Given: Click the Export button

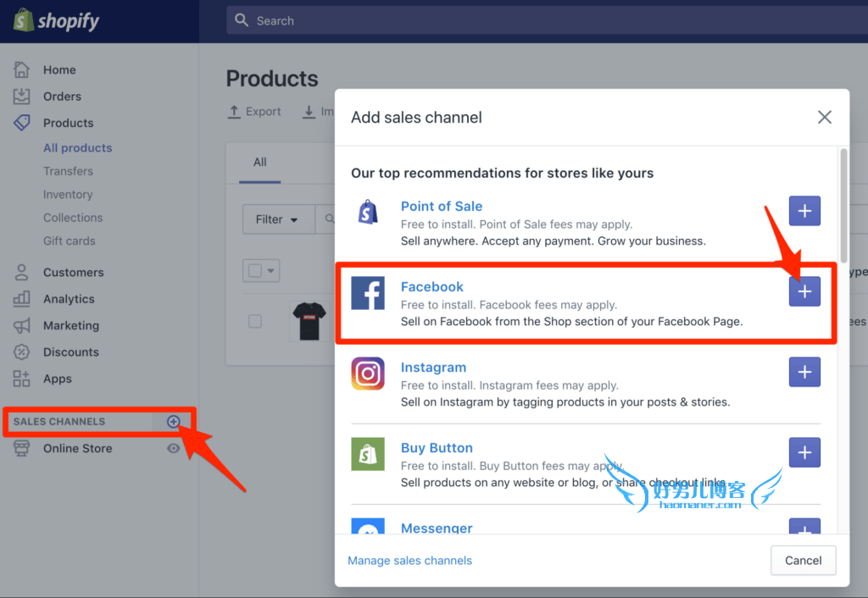Looking at the screenshot, I should pyautogui.click(x=254, y=112).
